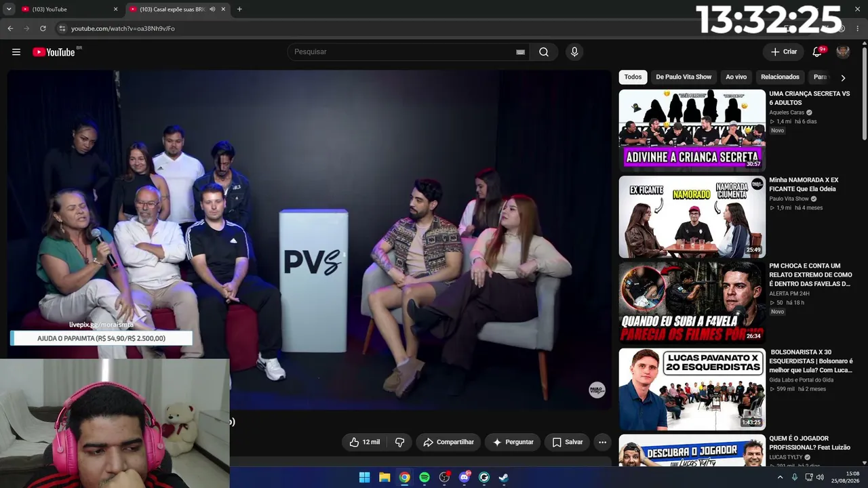Click the main video player

point(309,239)
